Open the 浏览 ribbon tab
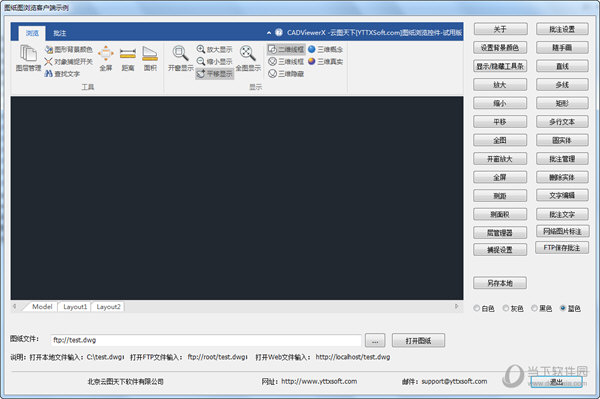 (32, 33)
